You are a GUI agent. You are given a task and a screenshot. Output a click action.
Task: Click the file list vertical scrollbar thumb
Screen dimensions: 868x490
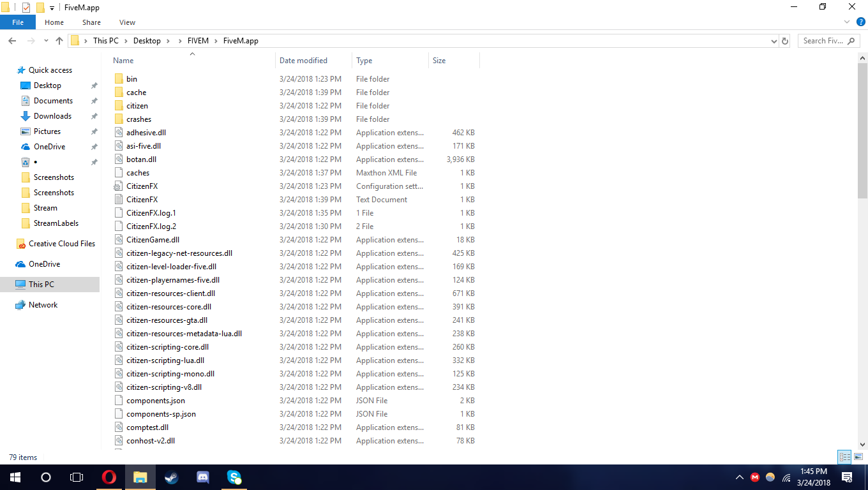pos(862,130)
